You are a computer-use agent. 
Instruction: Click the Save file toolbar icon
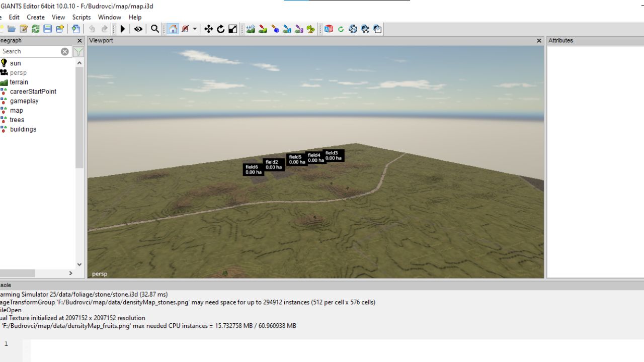point(48,29)
